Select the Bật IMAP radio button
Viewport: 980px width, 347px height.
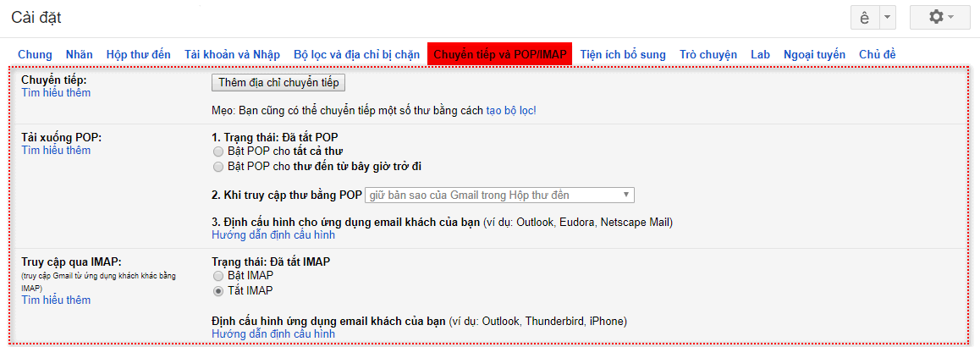click(217, 276)
